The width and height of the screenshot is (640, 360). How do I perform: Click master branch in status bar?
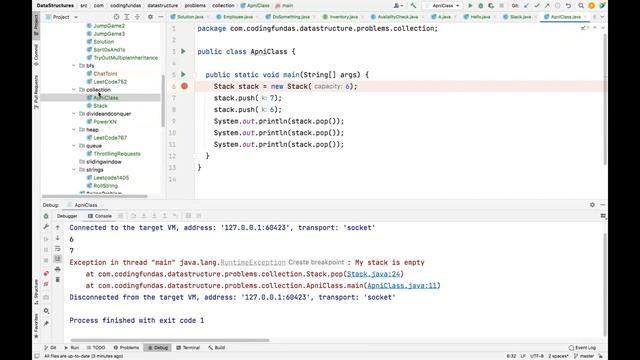click(583, 356)
